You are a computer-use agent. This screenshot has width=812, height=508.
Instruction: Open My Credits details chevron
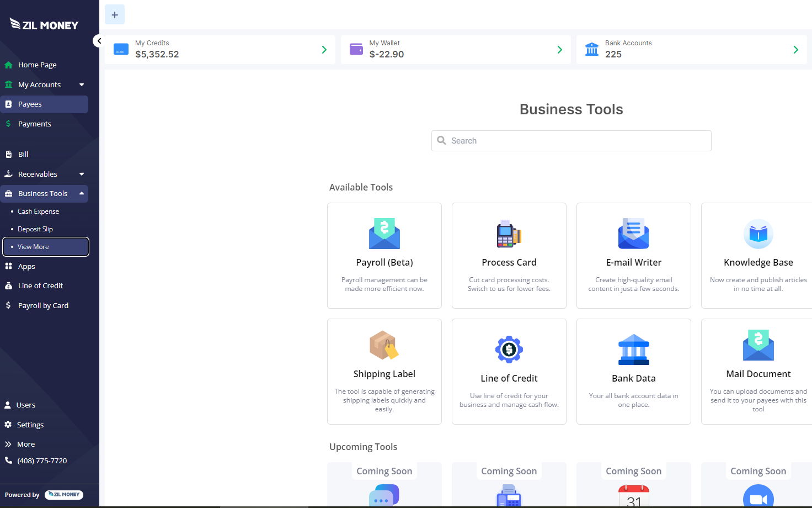point(324,50)
